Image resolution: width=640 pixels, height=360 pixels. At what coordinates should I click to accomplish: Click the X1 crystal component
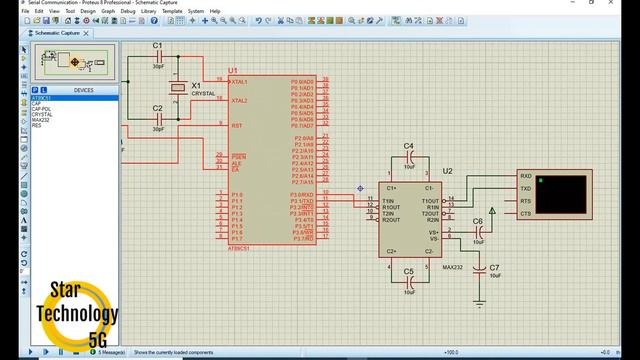pos(178,87)
